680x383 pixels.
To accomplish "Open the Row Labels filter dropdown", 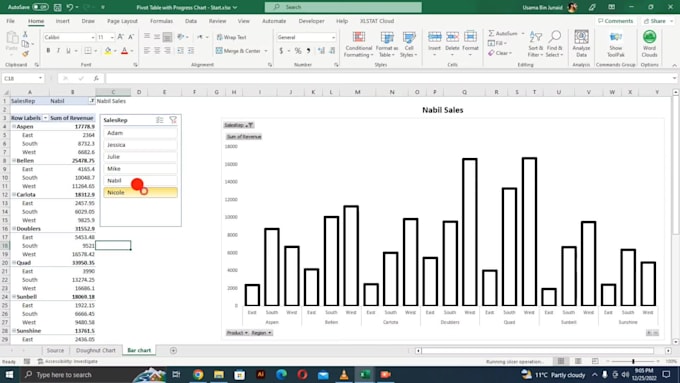I will [x=45, y=118].
